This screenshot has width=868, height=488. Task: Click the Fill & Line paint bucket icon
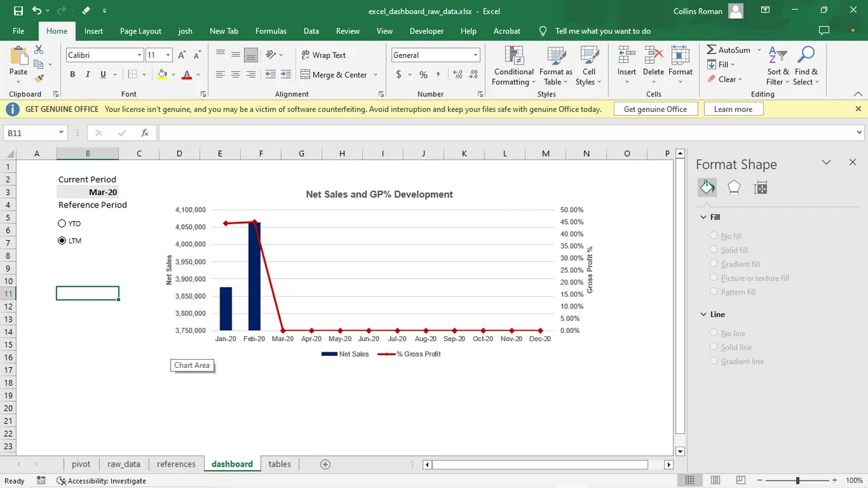707,188
